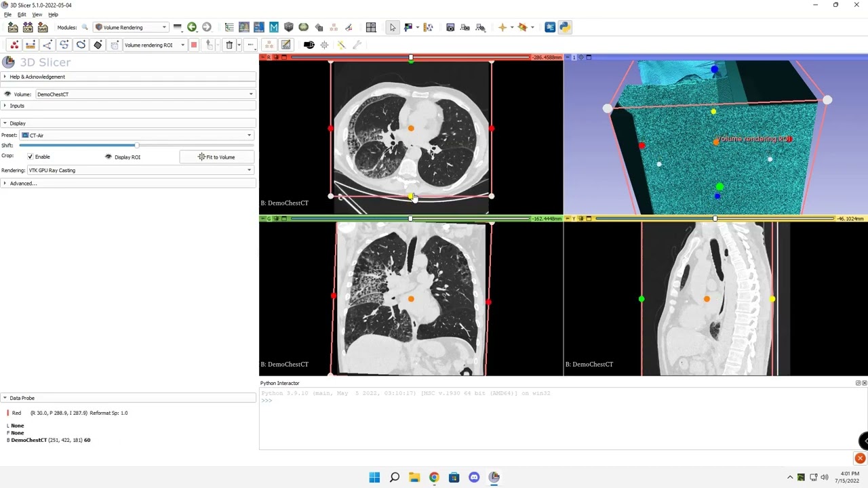Go back to the previous module
This screenshot has height=488, width=868.
192,27
